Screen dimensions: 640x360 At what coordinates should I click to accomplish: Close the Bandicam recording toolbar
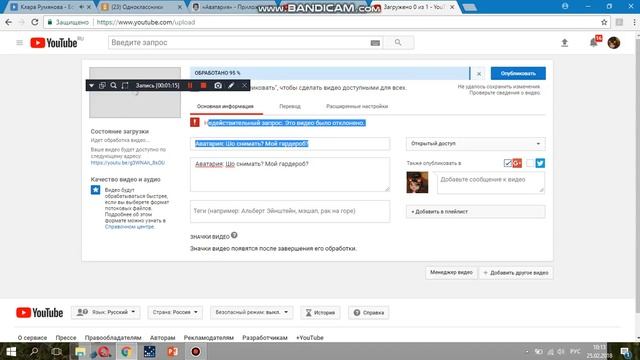tap(244, 85)
